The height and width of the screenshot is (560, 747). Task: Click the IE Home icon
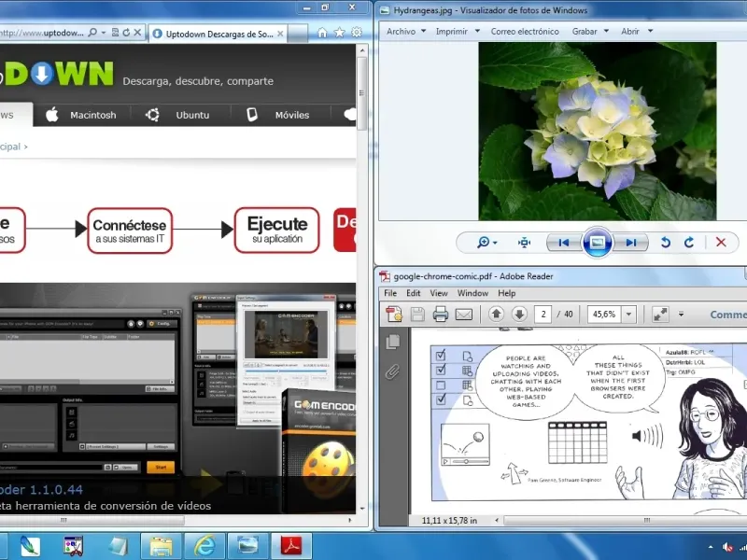[x=322, y=33]
